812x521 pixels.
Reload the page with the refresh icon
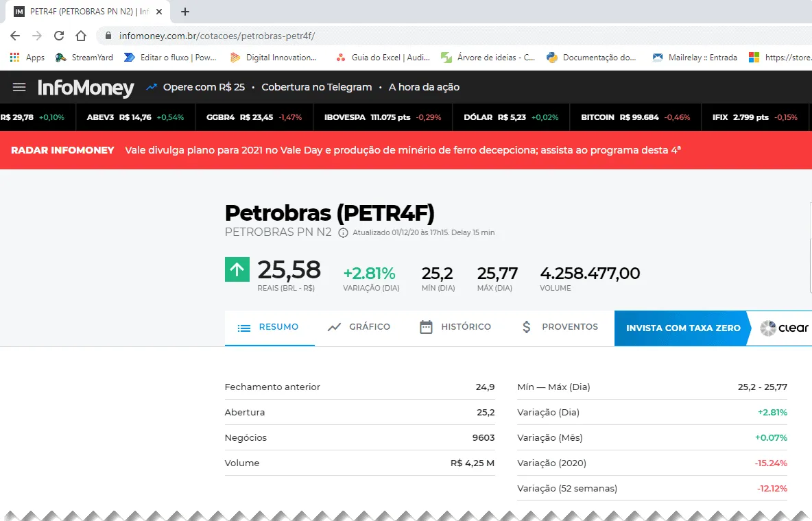pos(59,36)
